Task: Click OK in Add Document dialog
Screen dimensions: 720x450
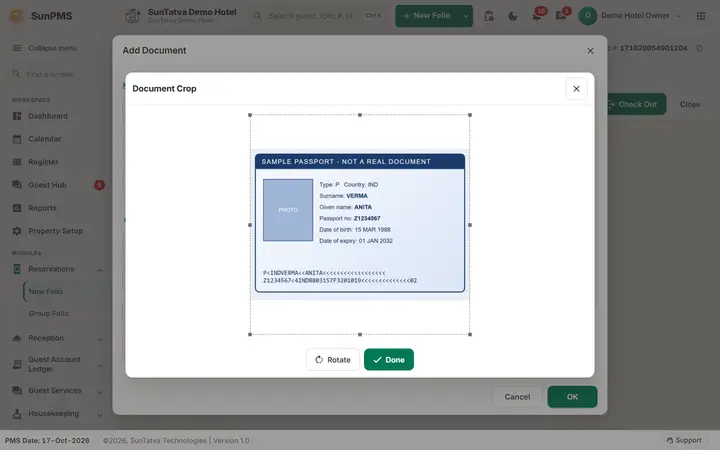Action: [x=572, y=397]
